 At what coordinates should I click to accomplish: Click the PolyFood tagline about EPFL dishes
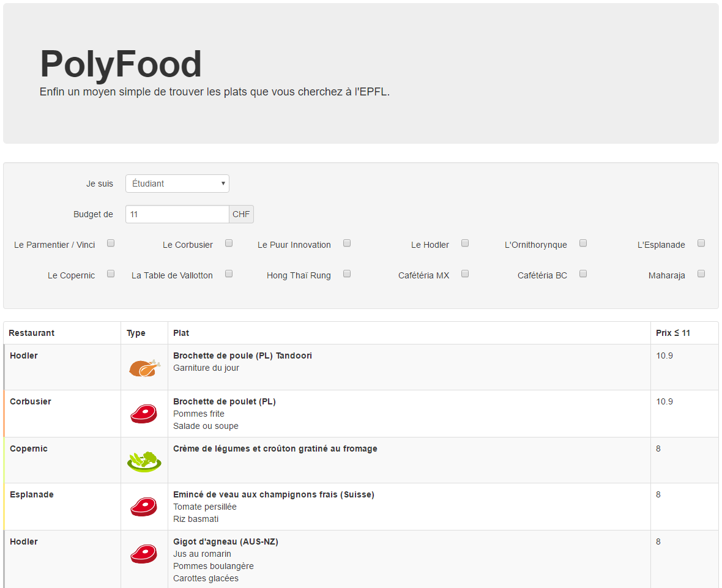click(215, 92)
